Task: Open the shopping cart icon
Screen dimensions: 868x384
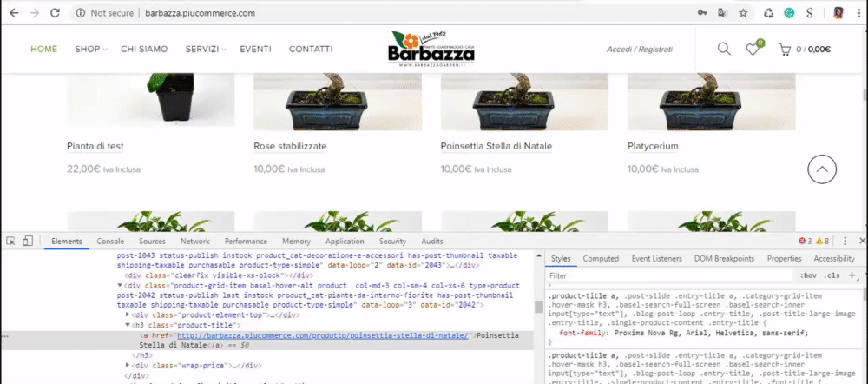Action: pos(784,50)
